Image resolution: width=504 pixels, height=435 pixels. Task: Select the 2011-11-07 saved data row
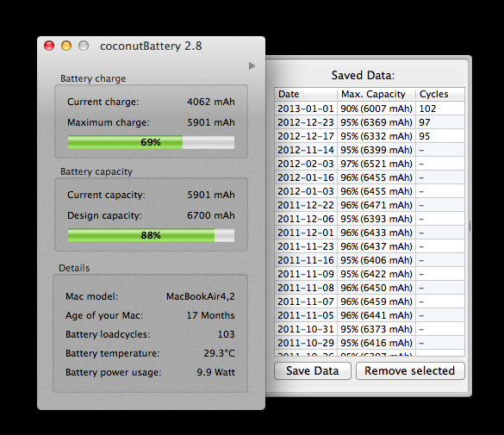370,301
